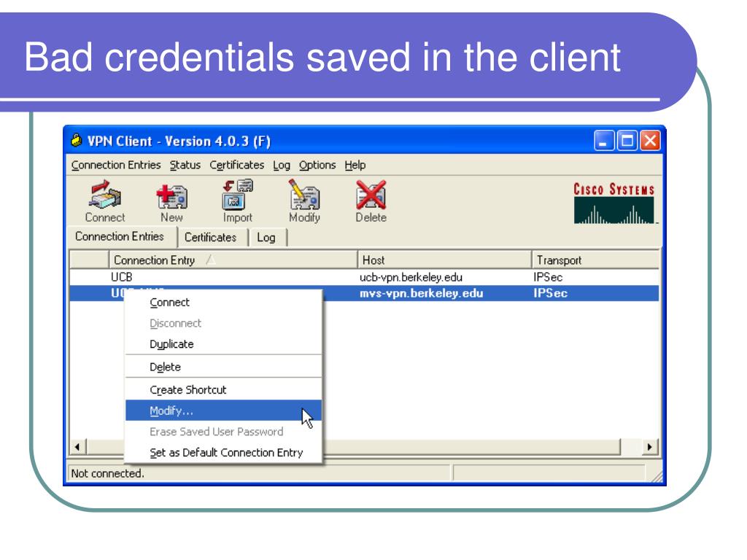Choose Delete from the context menu
This screenshot has height=560, width=747.
point(223,367)
